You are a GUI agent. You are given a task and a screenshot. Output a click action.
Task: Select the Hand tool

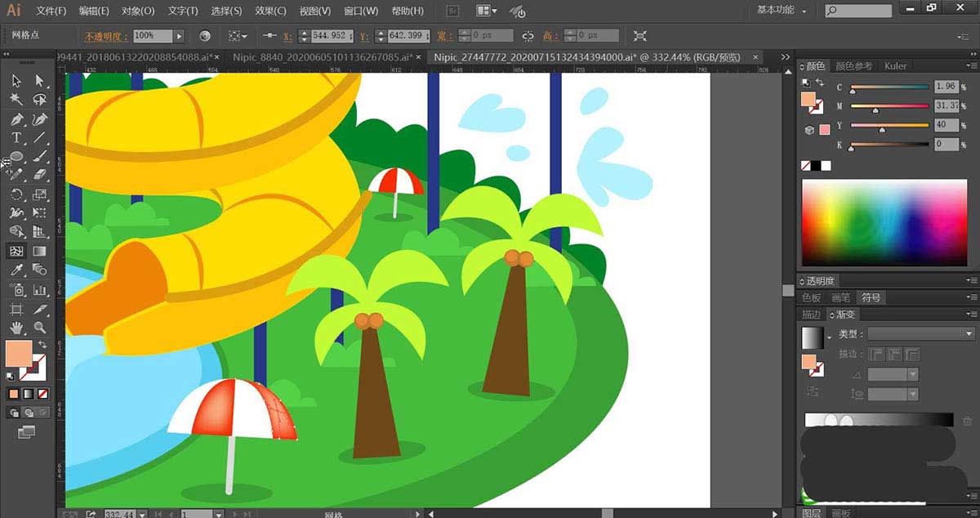pos(16,328)
